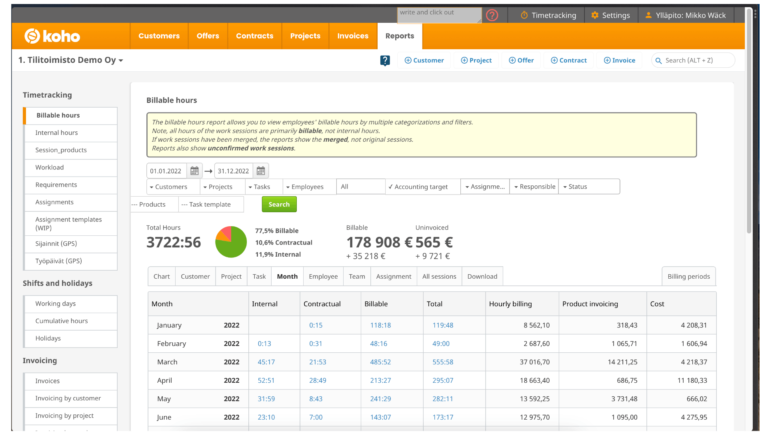Viewport: 768px width, 432px height.
Task: Open calendar picker for start date 01.01.2022
Action: click(195, 171)
